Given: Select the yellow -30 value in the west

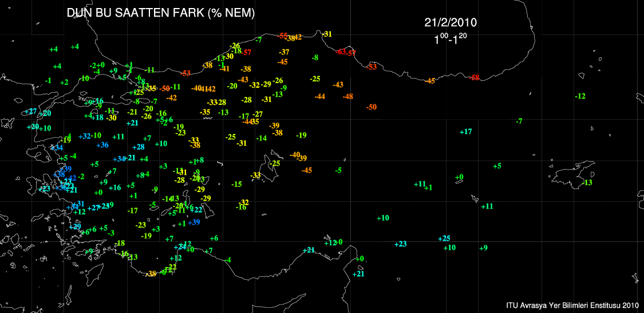Looking at the screenshot, I should (112, 118).
